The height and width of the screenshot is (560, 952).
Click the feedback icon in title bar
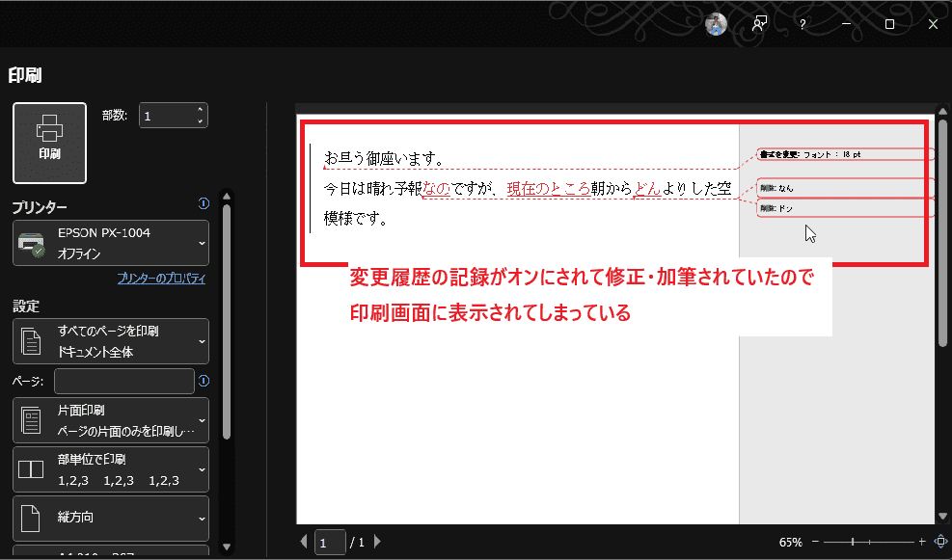pyautogui.click(x=760, y=24)
